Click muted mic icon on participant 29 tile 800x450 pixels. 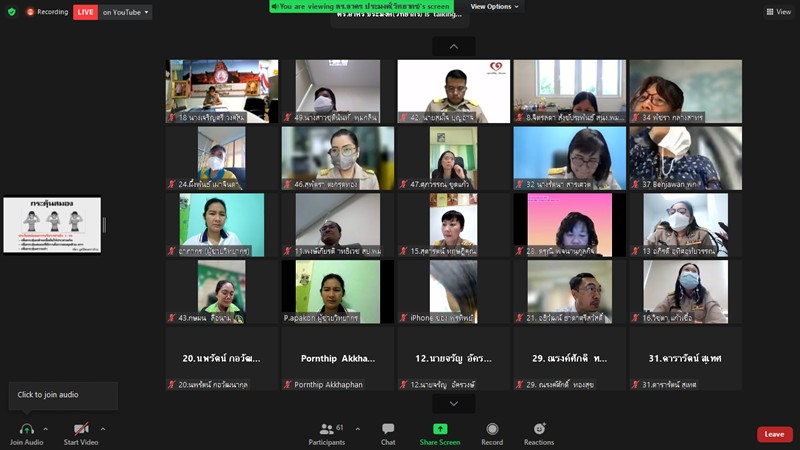pyautogui.click(x=520, y=385)
